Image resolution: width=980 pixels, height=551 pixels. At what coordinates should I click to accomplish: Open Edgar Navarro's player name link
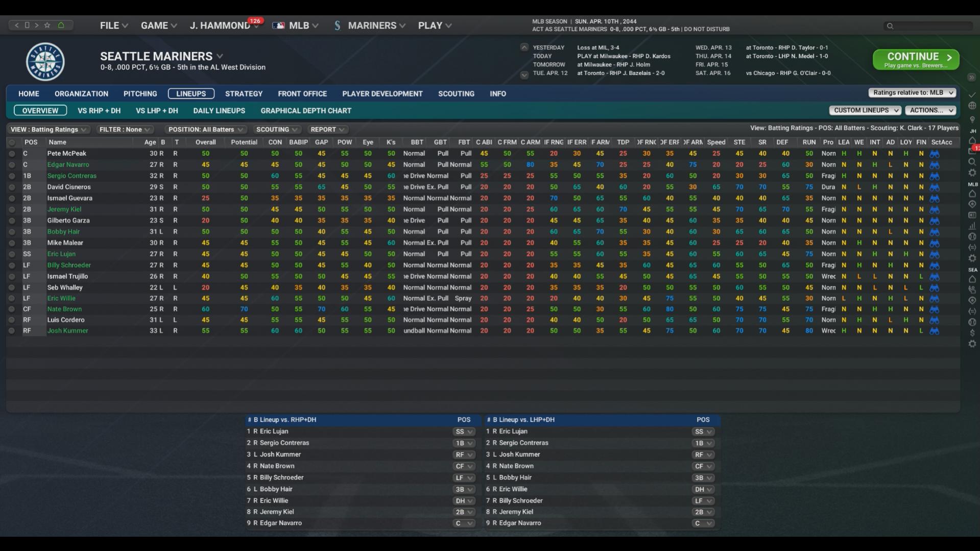[68, 165]
